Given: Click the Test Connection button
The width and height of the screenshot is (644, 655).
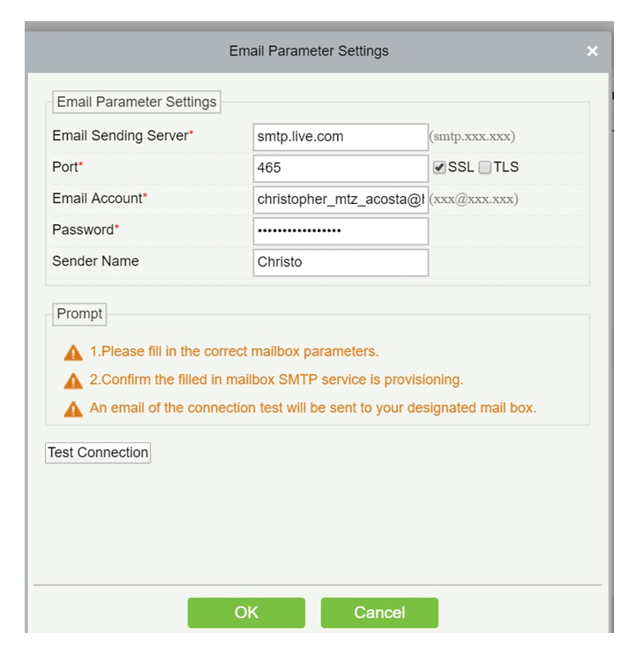Looking at the screenshot, I should 98,453.
